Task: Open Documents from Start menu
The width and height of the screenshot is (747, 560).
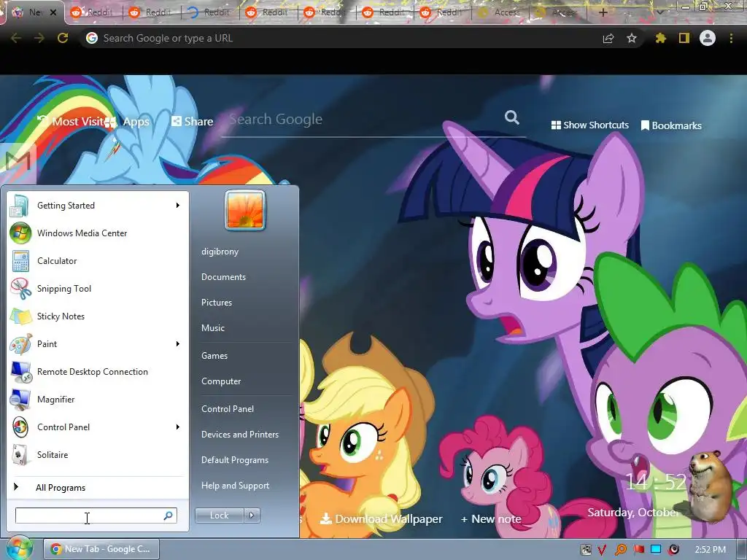Action: click(x=223, y=277)
